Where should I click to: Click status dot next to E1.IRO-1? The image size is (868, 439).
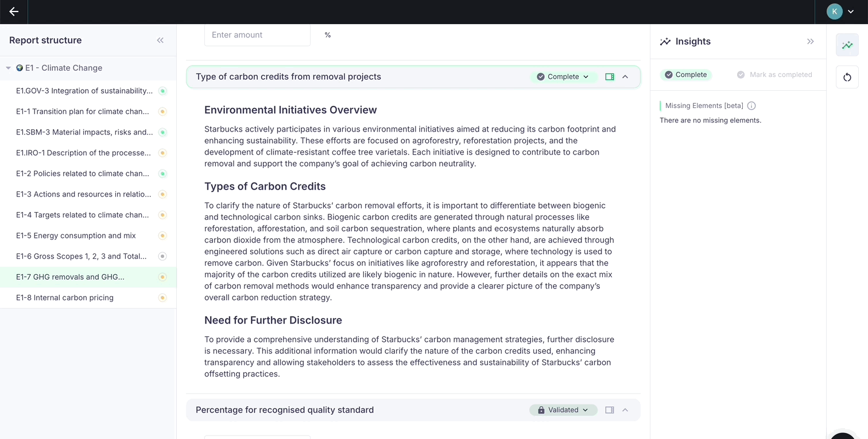[x=162, y=153]
